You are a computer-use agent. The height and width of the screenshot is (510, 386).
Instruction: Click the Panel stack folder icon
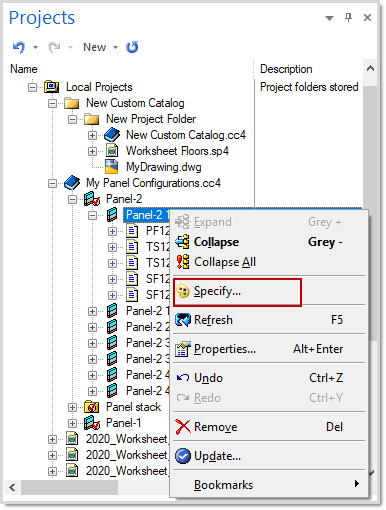(92, 407)
